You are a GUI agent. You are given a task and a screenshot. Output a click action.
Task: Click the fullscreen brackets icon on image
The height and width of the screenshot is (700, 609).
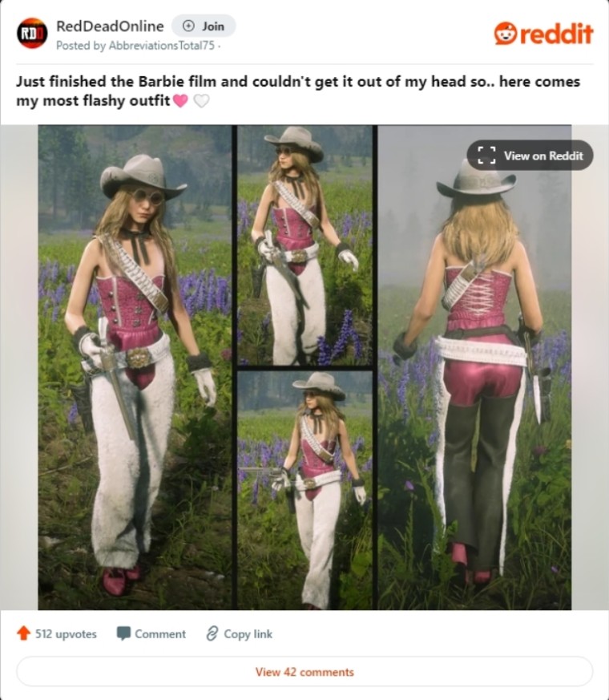coord(486,156)
